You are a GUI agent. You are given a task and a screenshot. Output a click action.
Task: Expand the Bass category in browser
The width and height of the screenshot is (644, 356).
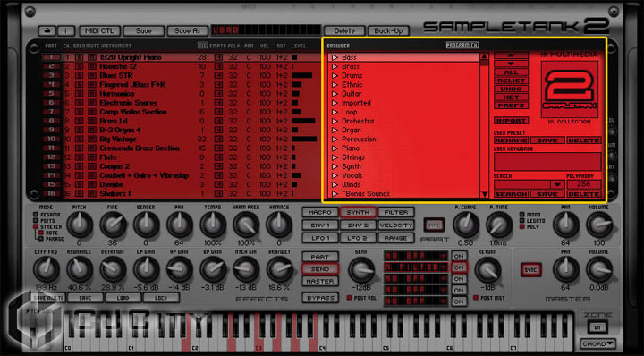(335, 57)
